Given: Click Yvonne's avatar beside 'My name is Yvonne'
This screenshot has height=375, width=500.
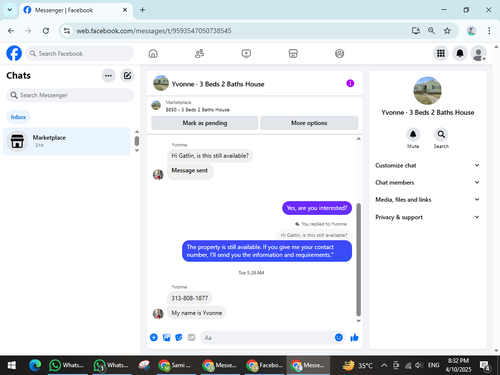Looking at the screenshot, I should (x=158, y=313).
